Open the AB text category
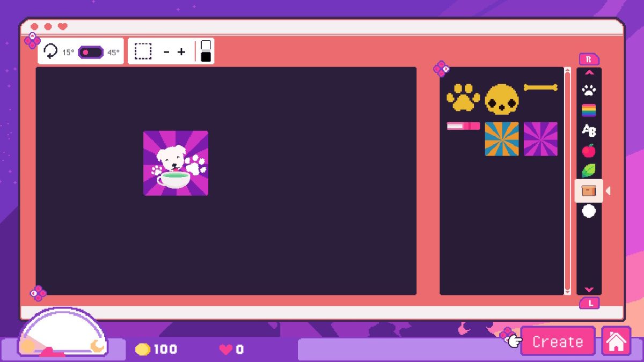This screenshot has width=644, height=362. tap(589, 130)
